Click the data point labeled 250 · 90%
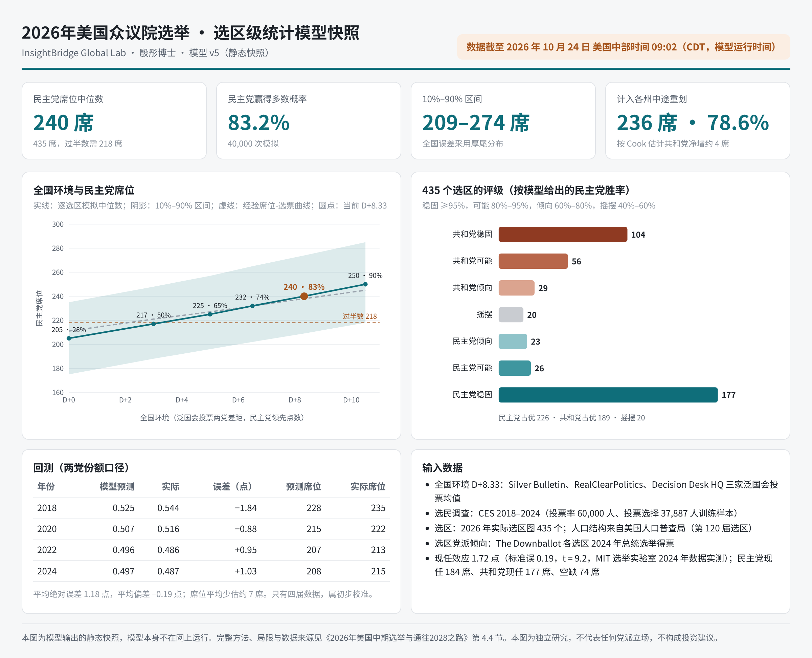812x658 pixels. click(x=365, y=284)
